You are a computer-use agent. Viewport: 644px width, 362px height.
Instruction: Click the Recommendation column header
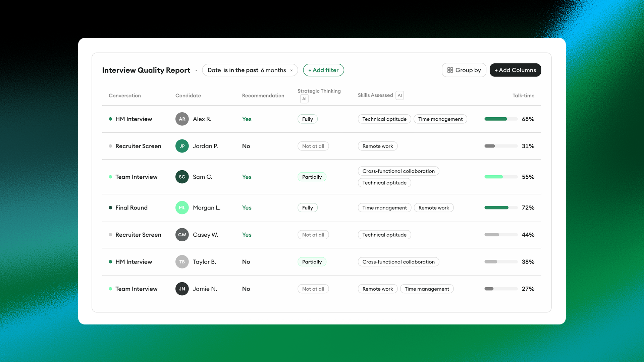(x=263, y=96)
